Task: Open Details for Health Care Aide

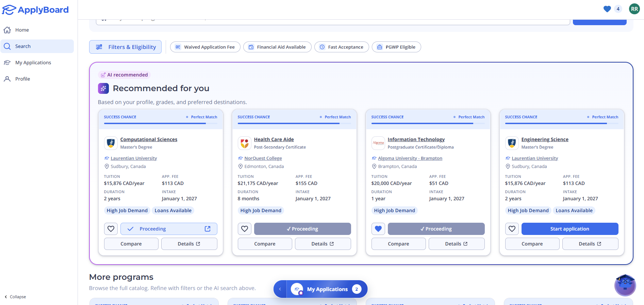Action: click(323, 244)
